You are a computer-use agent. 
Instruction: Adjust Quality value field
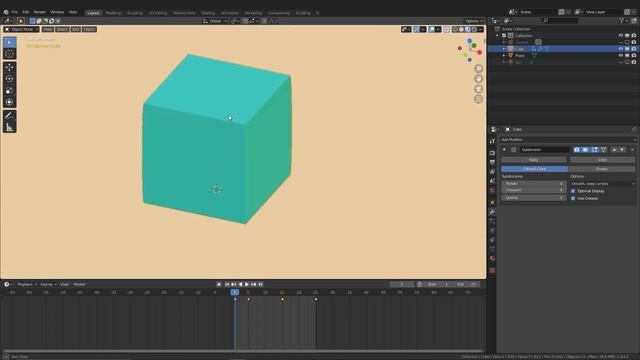pos(533,198)
